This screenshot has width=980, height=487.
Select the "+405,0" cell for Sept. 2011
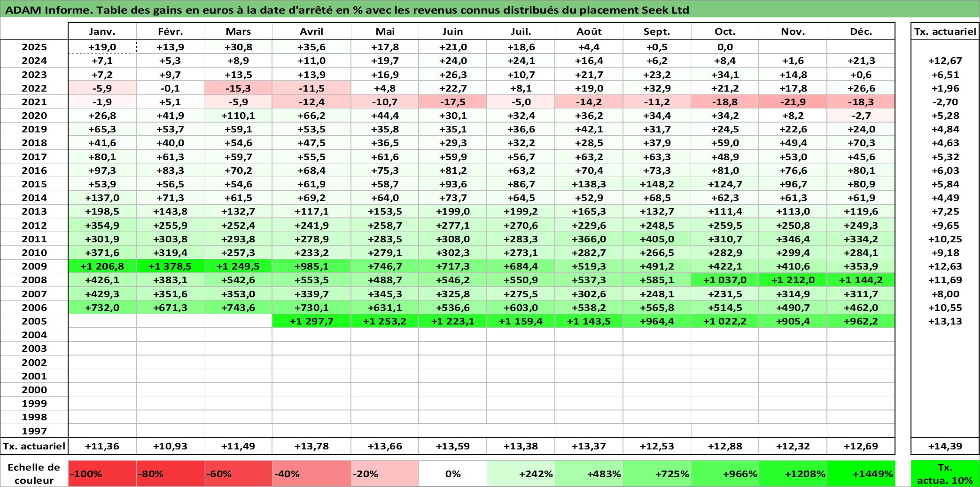(x=657, y=239)
